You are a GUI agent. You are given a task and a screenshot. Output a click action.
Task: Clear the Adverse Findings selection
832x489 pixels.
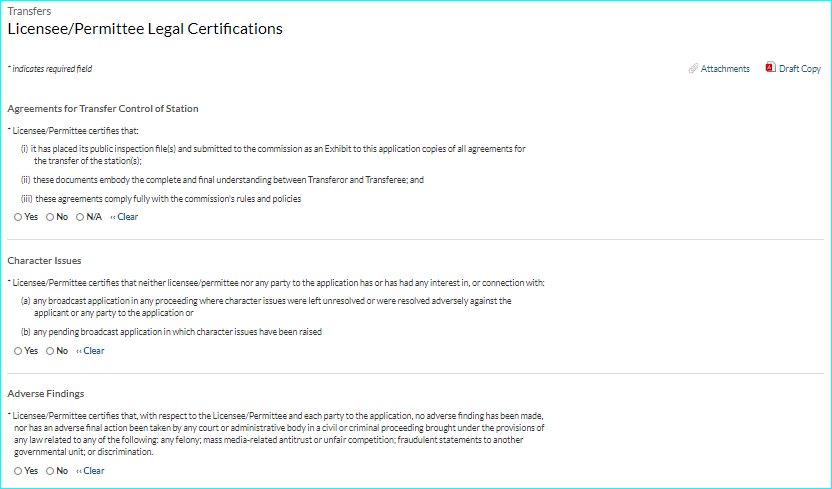[90, 471]
